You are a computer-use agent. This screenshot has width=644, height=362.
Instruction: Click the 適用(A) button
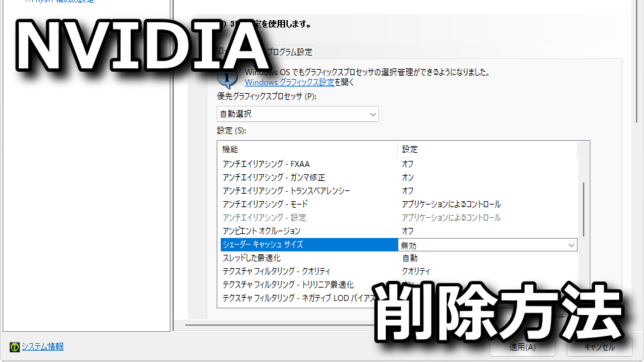523,347
